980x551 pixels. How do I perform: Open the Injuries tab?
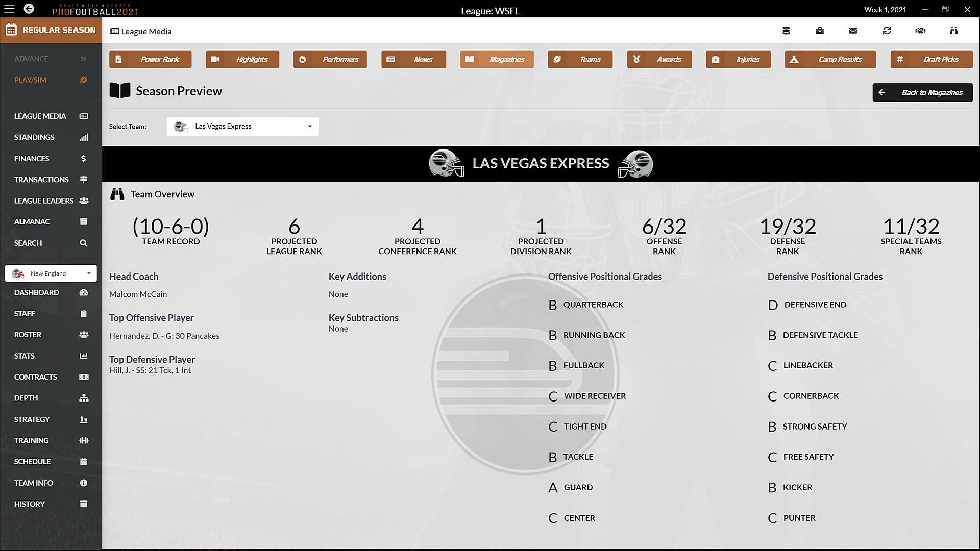pyautogui.click(x=738, y=59)
